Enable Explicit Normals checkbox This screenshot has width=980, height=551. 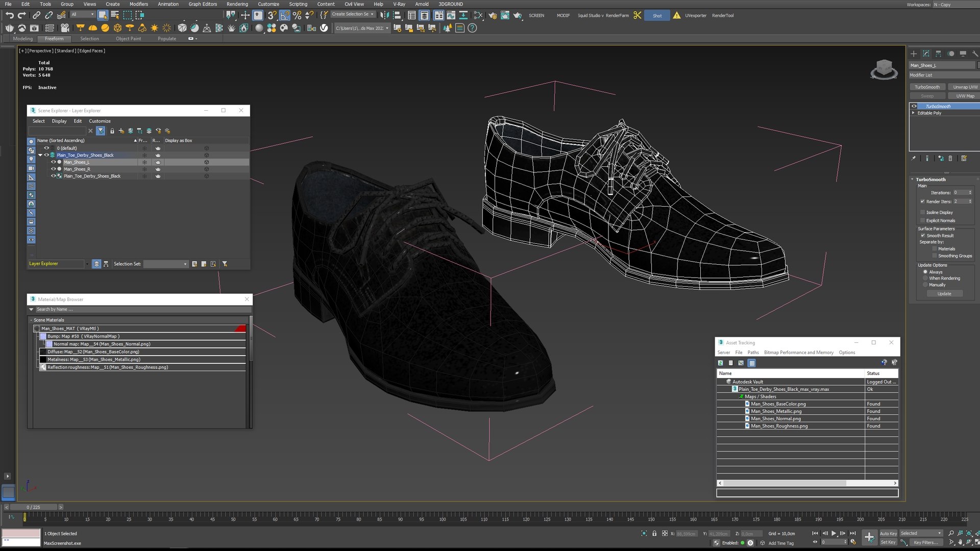point(922,220)
